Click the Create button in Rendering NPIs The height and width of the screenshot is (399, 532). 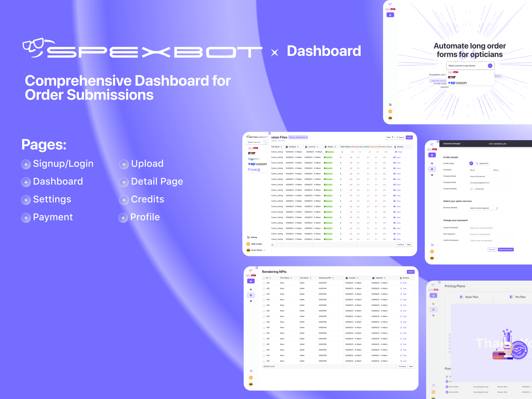point(410,272)
